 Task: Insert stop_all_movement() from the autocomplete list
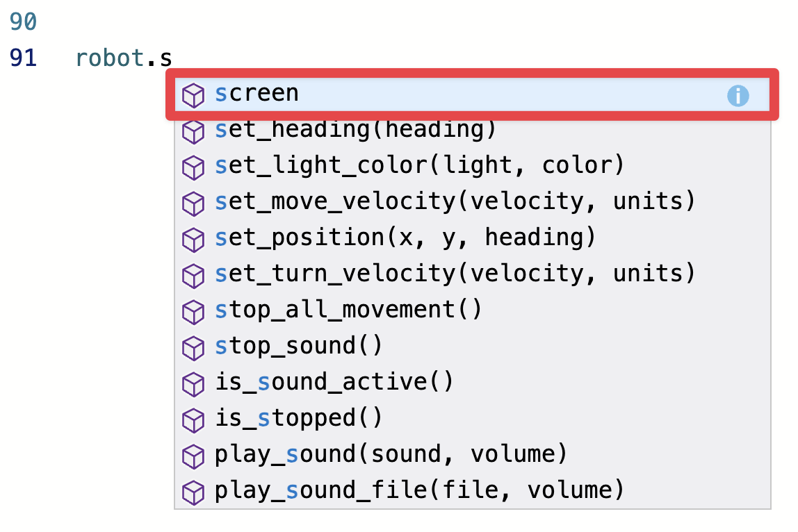(x=348, y=310)
